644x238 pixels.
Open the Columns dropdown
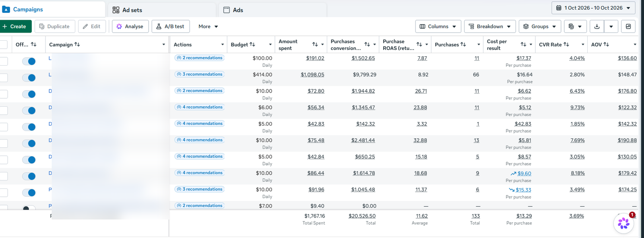(438, 27)
